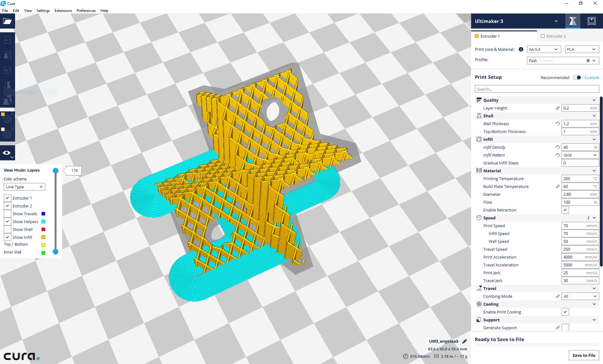Open file with the folder icon
The height and width of the screenshot is (364, 603).
[x=7, y=21]
